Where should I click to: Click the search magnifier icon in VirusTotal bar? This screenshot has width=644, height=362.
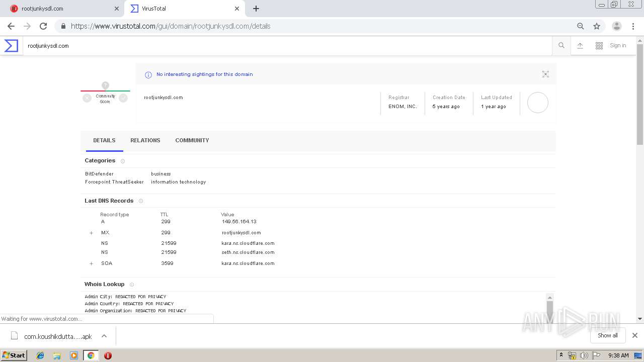[x=561, y=46]
